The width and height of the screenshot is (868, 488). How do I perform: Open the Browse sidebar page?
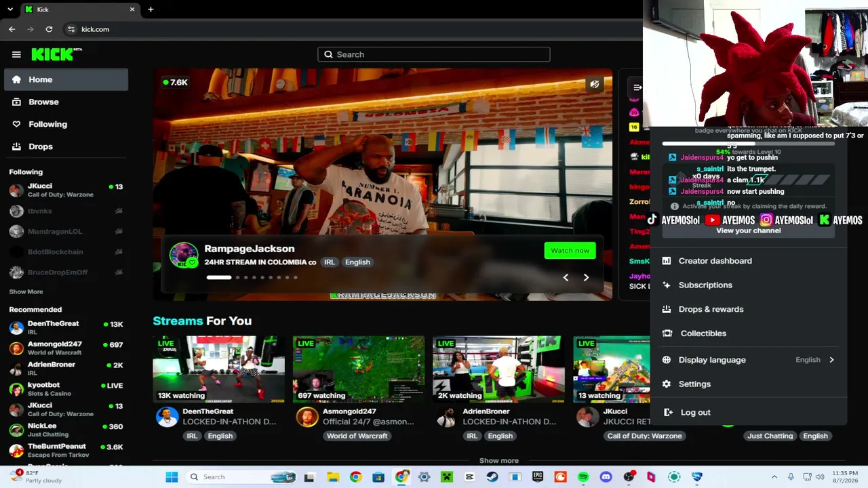pyautogui.click(x=66, y=102)
